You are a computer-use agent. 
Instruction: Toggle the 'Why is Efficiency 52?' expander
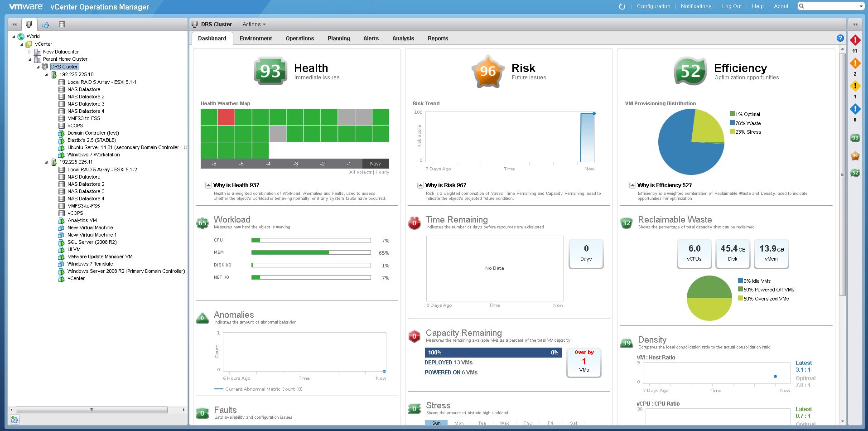click(x=632, y=185)
